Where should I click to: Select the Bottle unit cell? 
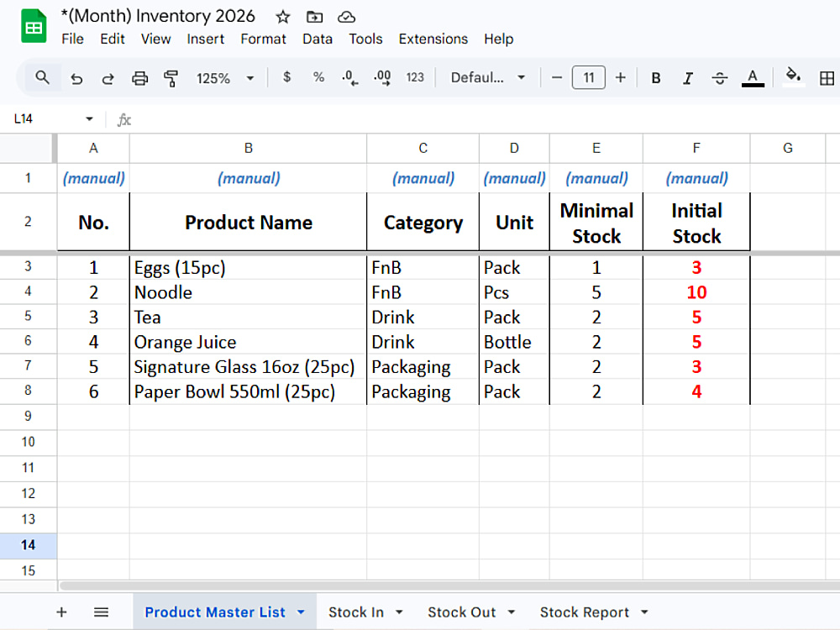coord(514,342)
